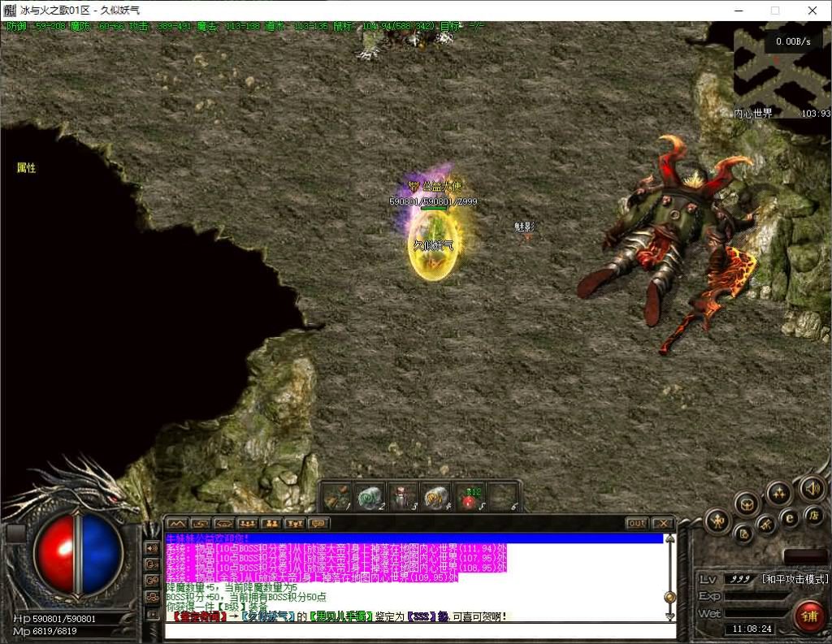Click the character equipment round icon
The height and width of the screenshot is (644, 832).
(x=717, y=521)
